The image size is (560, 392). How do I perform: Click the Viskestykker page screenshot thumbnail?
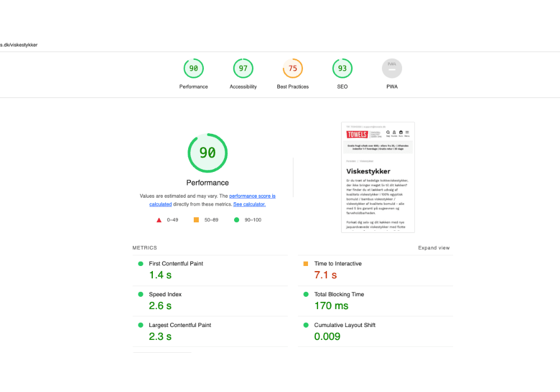378,177
